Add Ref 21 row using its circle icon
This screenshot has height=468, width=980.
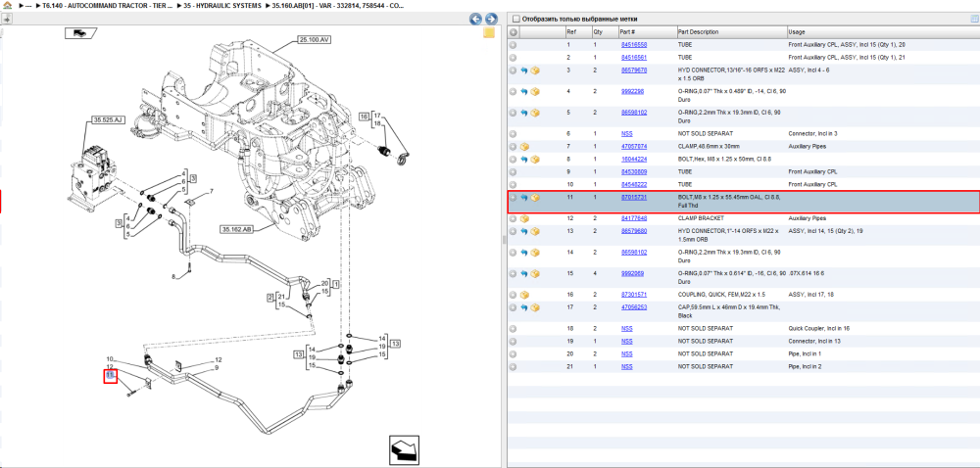click(514, 366)
